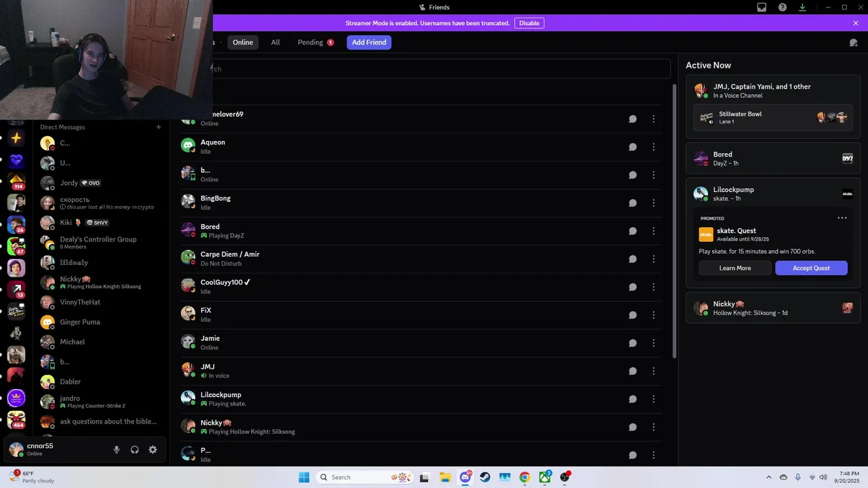Viewport: 868px width, 488px height.
Task: Open Dabler direct message
Action: coord(100,382)
